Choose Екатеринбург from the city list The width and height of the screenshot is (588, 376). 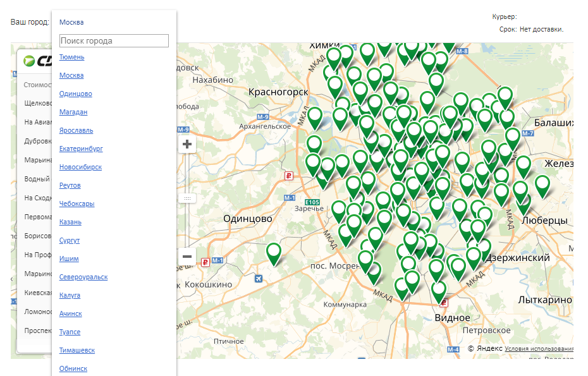click(81, 149)
